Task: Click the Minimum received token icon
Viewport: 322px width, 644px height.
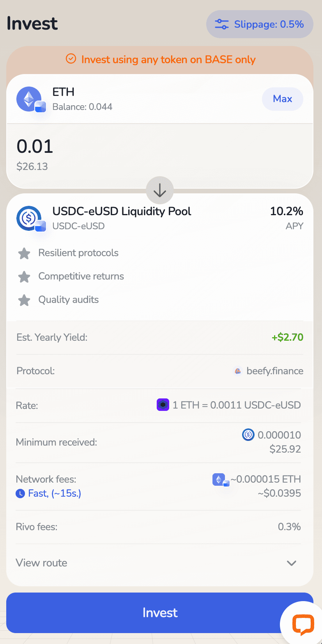Action: [x=248, y=435]
